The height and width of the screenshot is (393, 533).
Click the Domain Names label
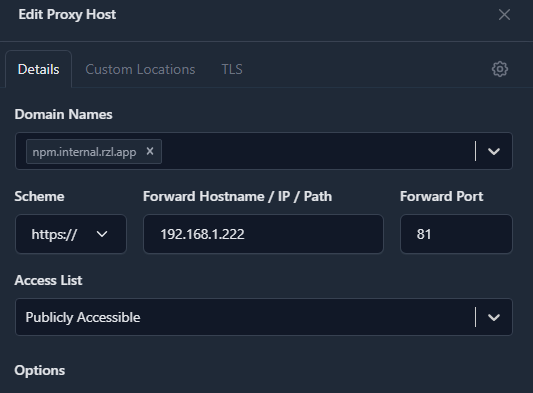coord(63,114)
